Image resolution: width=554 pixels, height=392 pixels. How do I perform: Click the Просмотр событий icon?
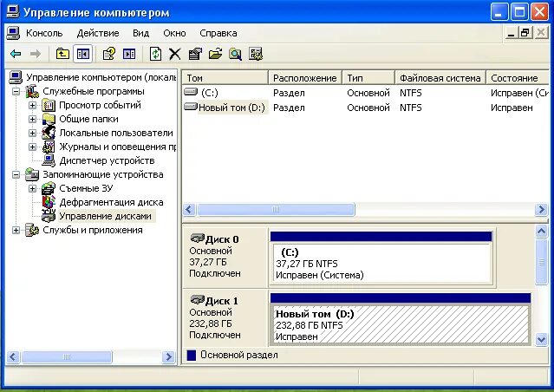coord(49,105)
